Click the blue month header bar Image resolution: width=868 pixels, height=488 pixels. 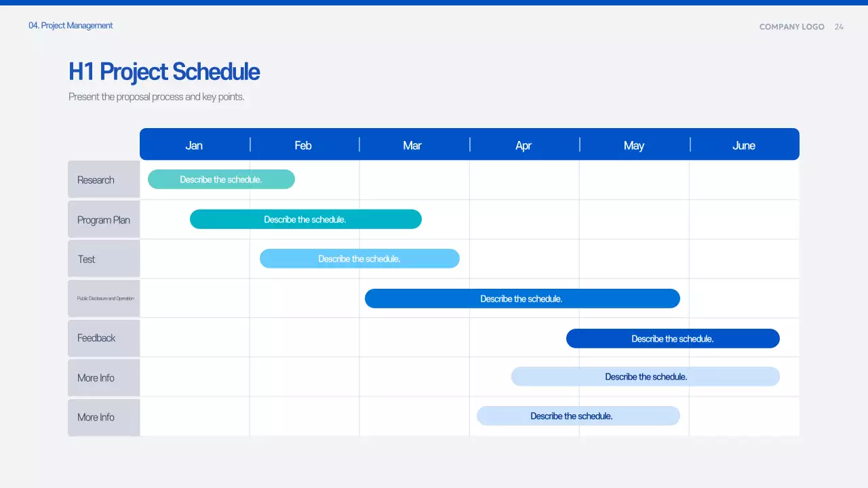[x=469, y=144]
